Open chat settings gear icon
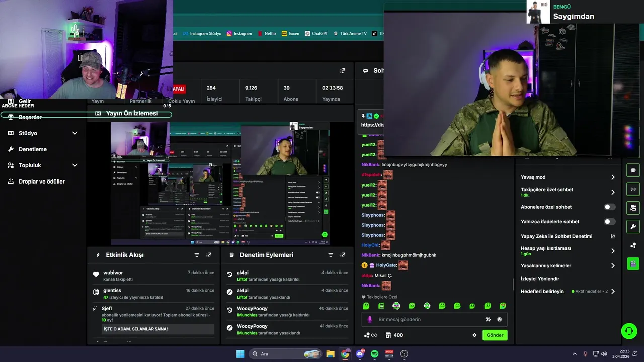644x362 pixels. coord(474,335)
